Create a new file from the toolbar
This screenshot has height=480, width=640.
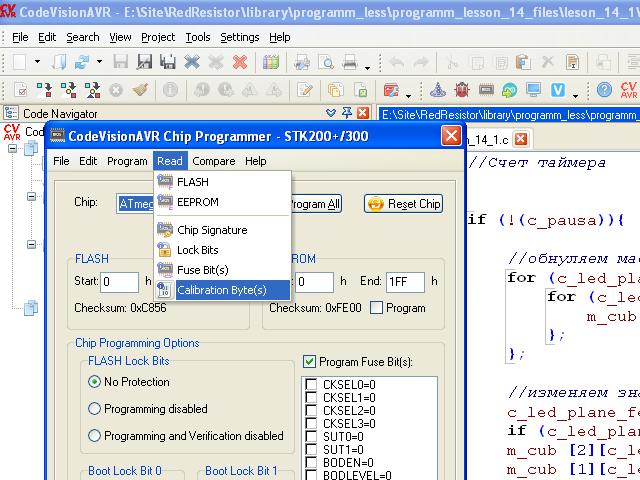(x=19, y=62)
